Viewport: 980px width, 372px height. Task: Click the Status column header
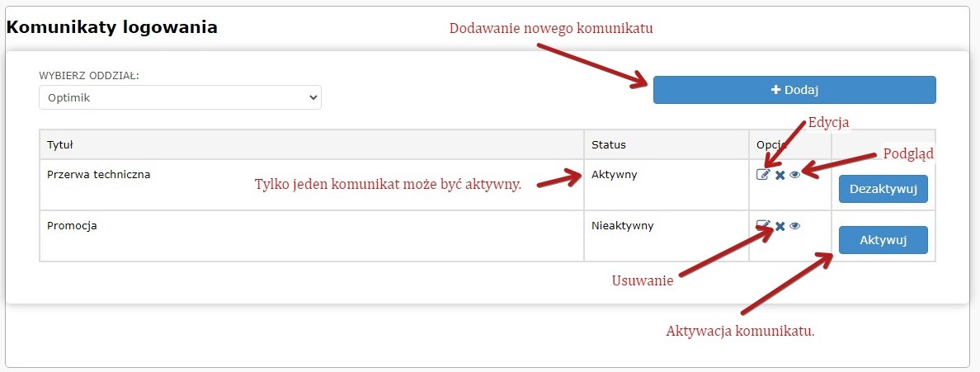pyautogui.click(x=608, y=144)
